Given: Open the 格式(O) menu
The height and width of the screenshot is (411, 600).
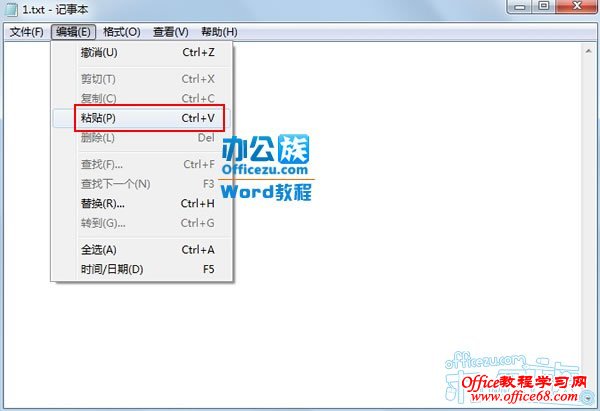Looking at the screenshot, I should (122, 32).
